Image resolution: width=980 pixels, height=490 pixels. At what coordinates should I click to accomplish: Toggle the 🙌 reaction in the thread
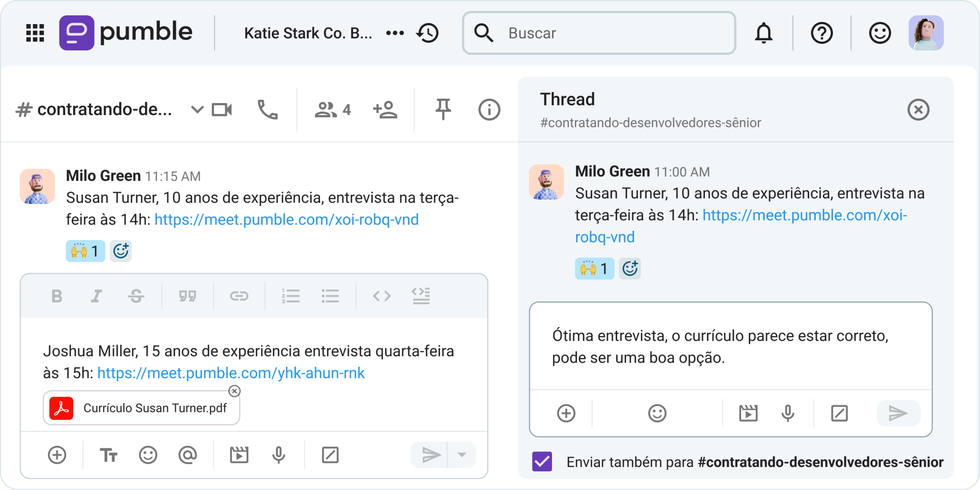(x=594, y=268)
